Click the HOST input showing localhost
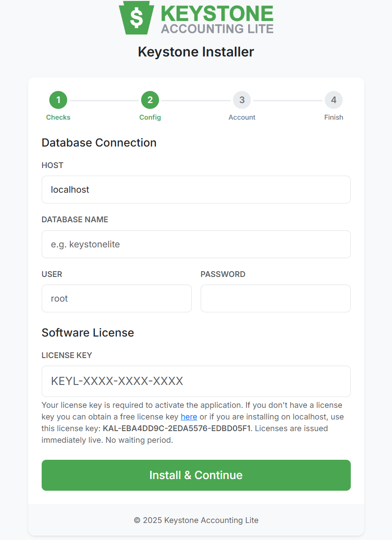This screenshot has height=540, width=392. pyautogui.click(x=196, y=190)
